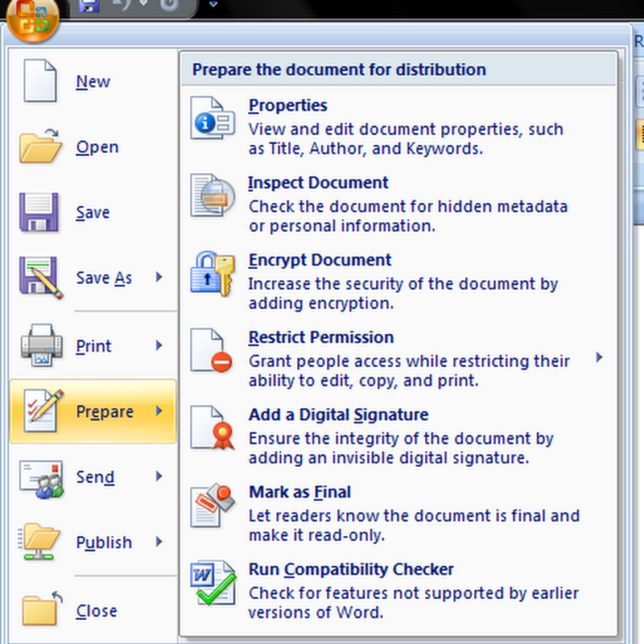
Task: Choose the Send menu label
Action: click(x=95, y=477)
